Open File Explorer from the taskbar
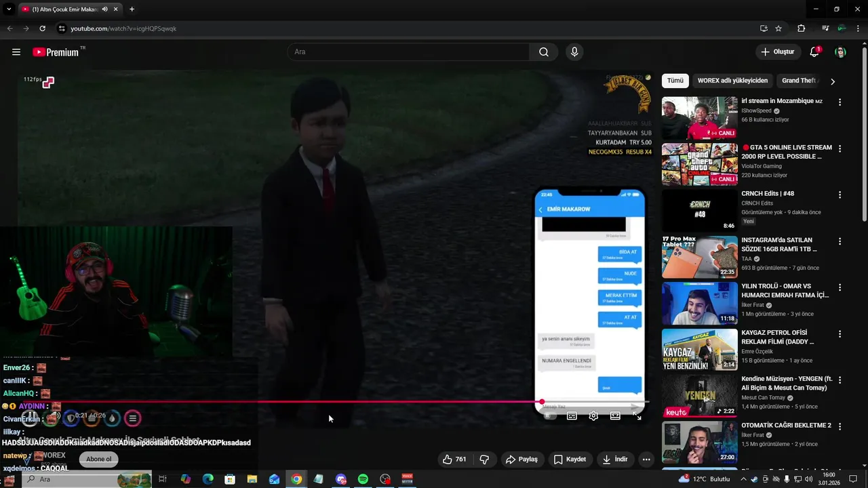The image size is (868, 488). coord(252,479)
